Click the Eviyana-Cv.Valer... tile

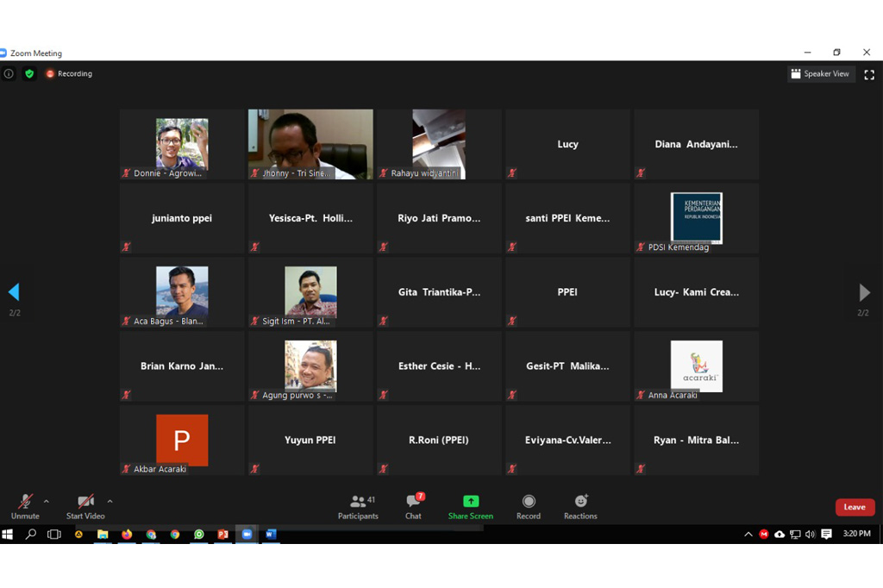tap(567, 440)
